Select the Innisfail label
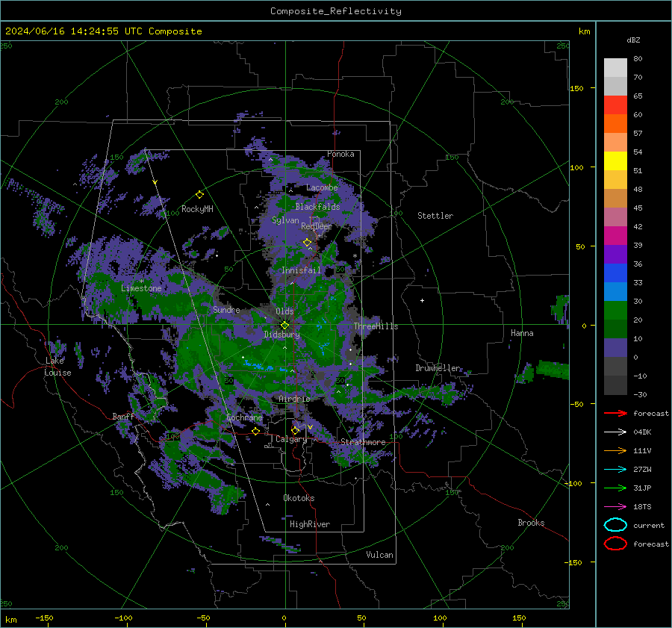The image size is (672, 628). (301, 270)
